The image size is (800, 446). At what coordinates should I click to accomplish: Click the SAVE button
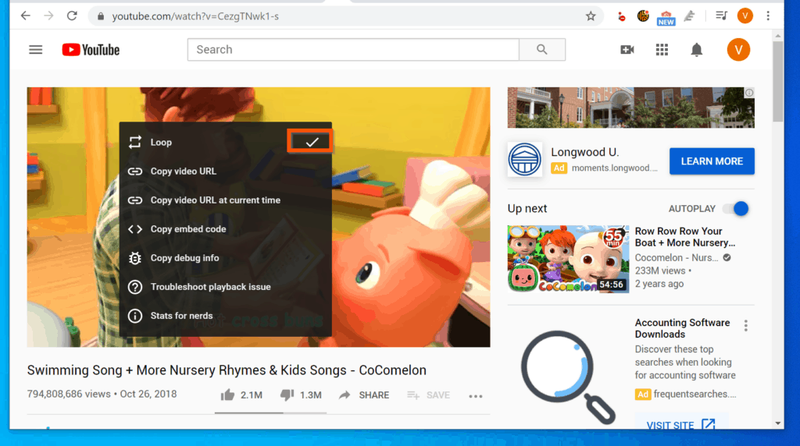click(429, 395)
